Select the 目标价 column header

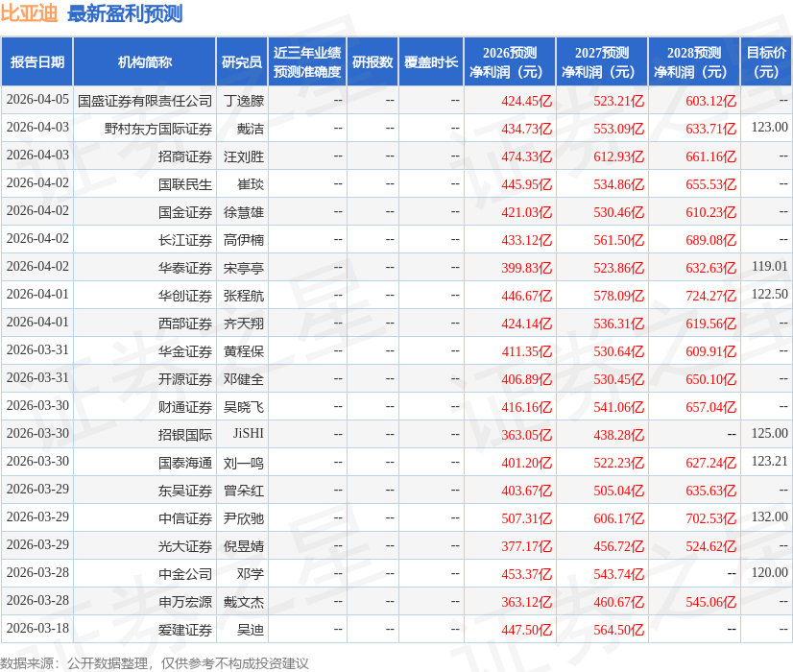click(x=766, y=62)
